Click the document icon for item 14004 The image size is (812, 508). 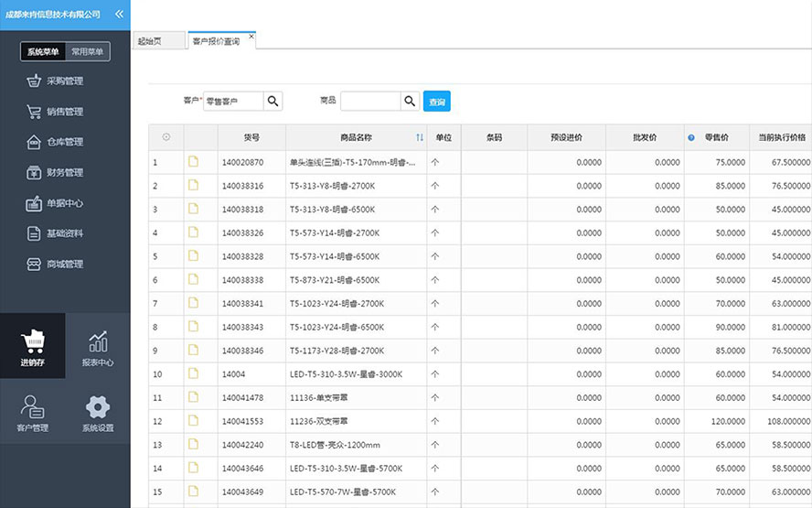(193, 374)
